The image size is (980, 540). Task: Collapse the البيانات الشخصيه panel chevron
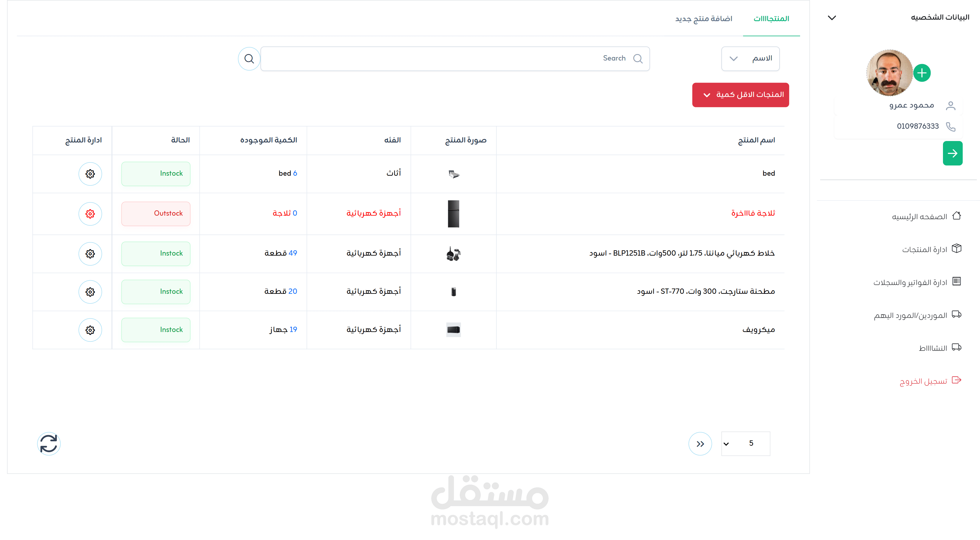tap(832, 18)
